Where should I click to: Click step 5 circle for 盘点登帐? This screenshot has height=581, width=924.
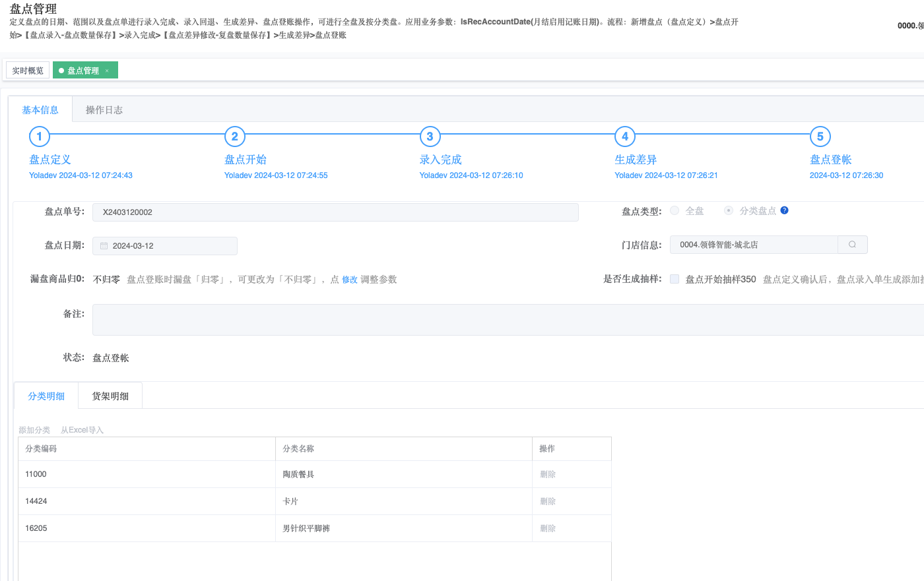click(820, 137)
